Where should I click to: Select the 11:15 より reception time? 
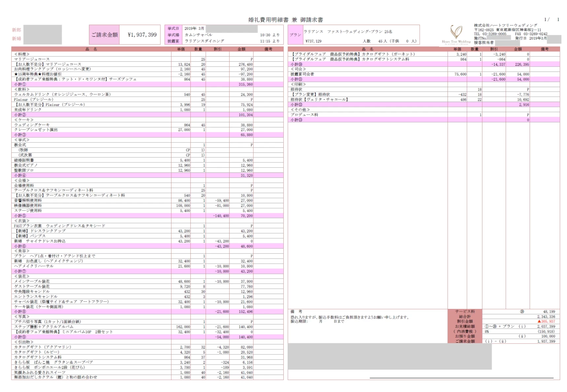coord(269,41)
